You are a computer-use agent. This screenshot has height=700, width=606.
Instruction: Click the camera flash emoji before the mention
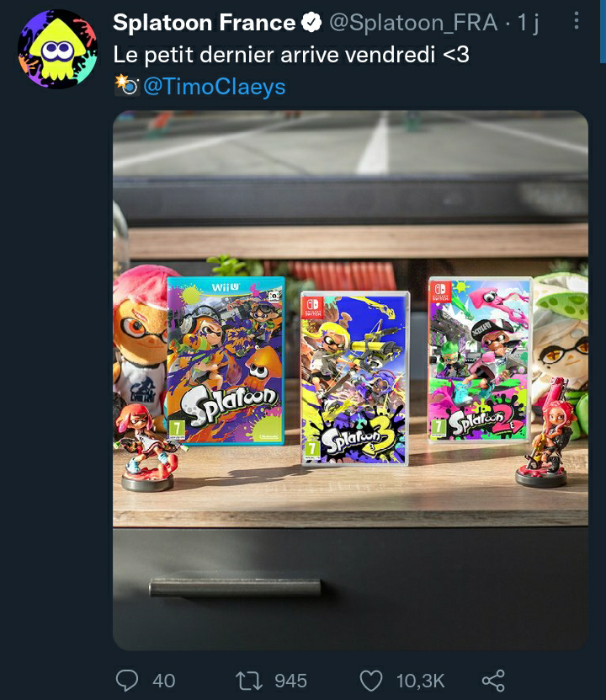[x=126, y=86]
